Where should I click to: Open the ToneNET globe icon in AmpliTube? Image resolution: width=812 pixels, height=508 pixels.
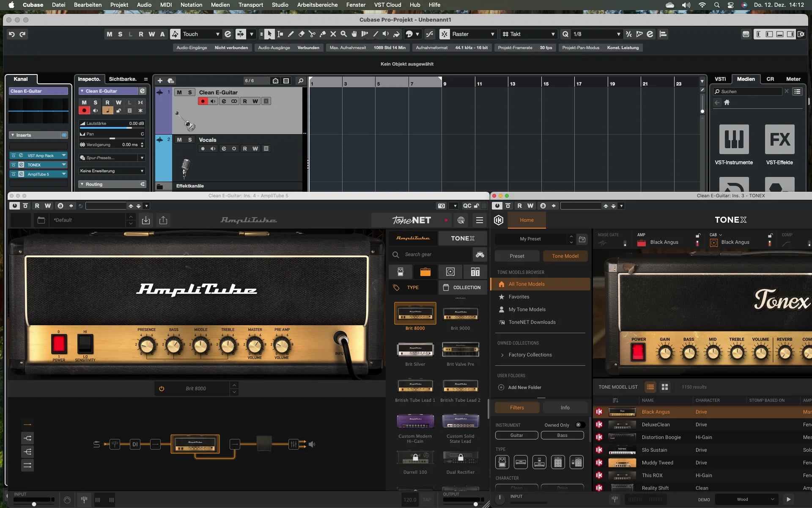pyautogui.click(x=461, y=220)
